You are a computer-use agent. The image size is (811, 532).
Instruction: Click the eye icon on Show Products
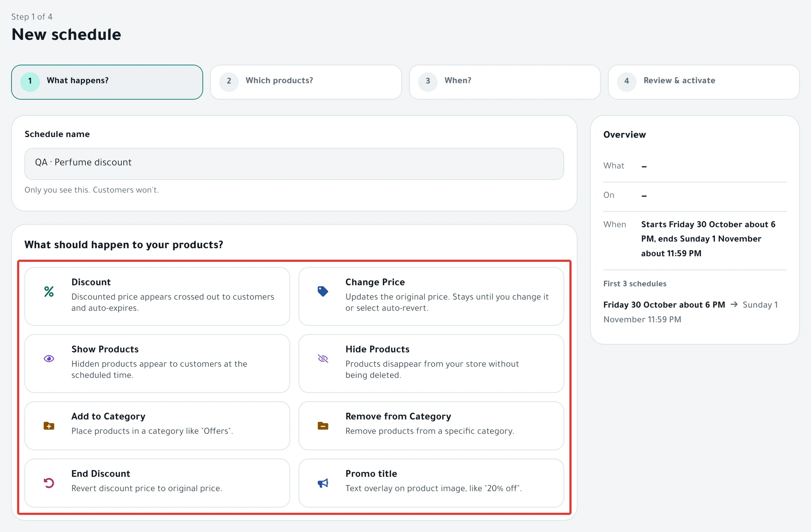49,359
